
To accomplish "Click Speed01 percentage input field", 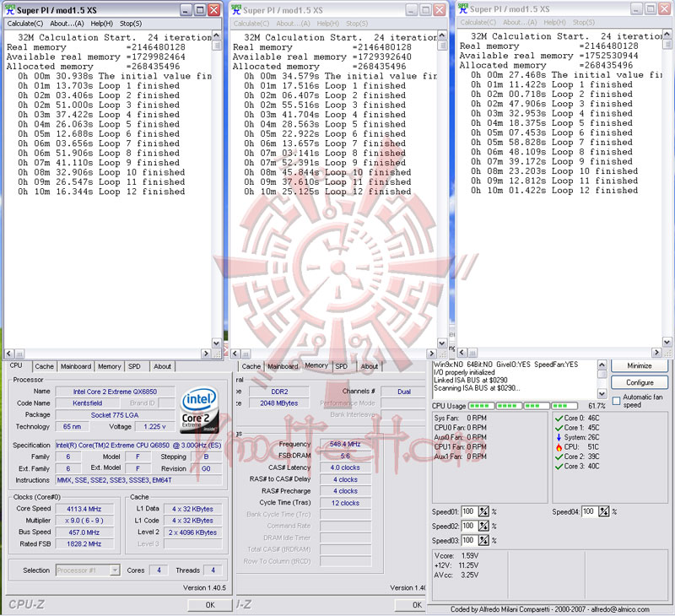I will click(x=468, y=511).
